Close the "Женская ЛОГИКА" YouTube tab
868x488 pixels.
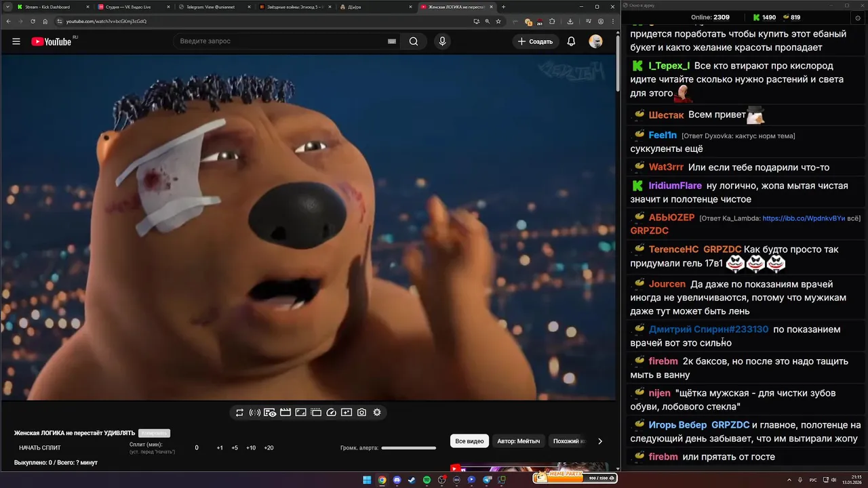pyautogui.click(x=492, y=7)
